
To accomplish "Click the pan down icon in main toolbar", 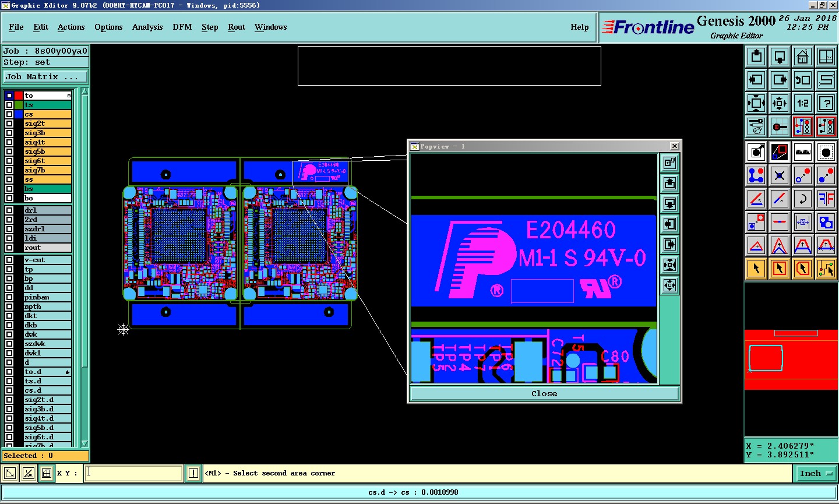I will coord(780,57).
